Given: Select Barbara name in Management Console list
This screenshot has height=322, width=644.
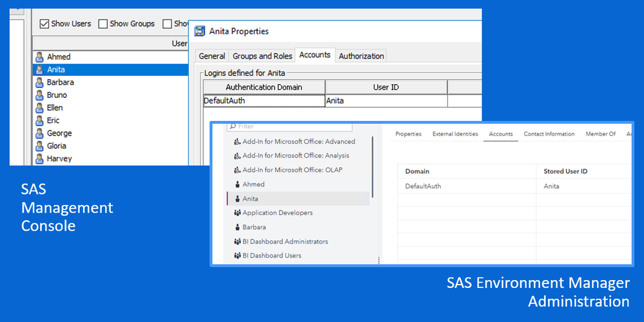Looking at the screenshot, I should tap(61, 82).
